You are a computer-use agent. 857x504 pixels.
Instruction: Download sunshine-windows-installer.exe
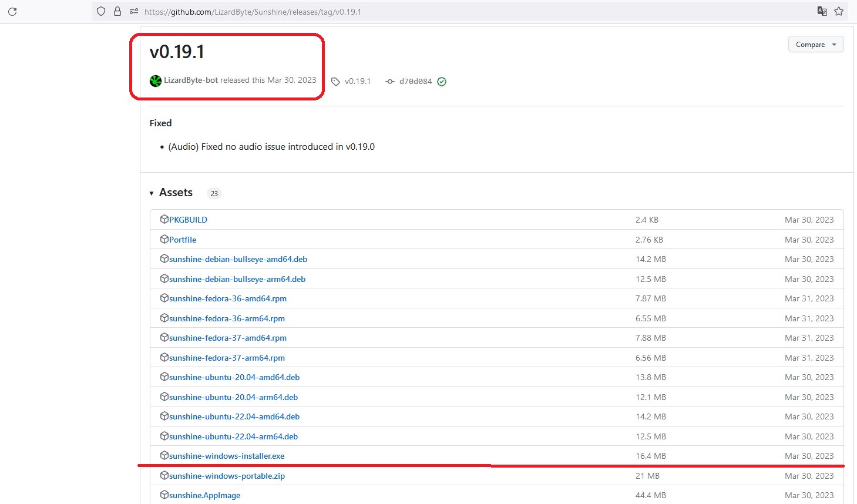[227, 456]
